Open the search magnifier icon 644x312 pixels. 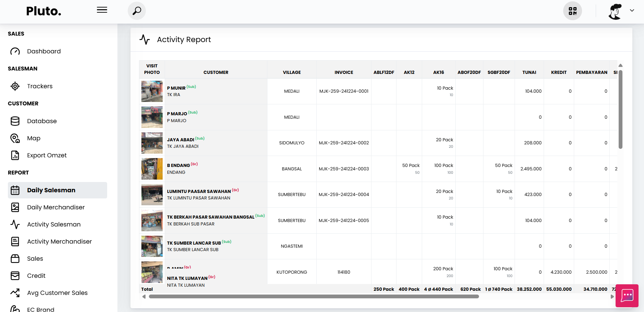pyautogui.click(x=137, y=11)
